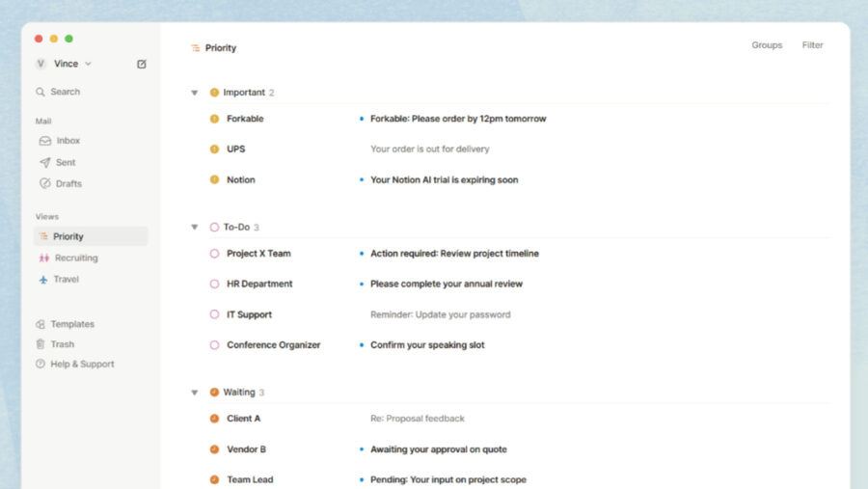Collapse the Waiting group
This screenshot has width=868, height=489.
point(194,393)
